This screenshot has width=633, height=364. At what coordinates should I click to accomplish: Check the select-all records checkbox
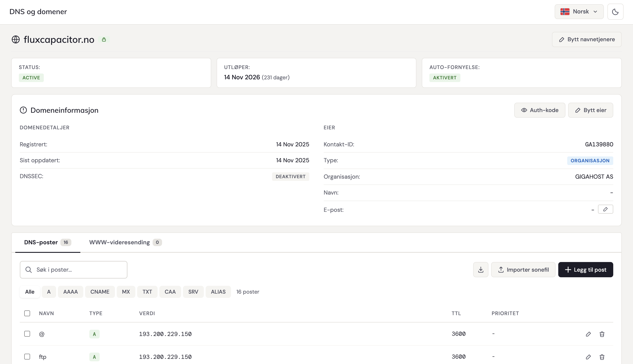[27, 313]
